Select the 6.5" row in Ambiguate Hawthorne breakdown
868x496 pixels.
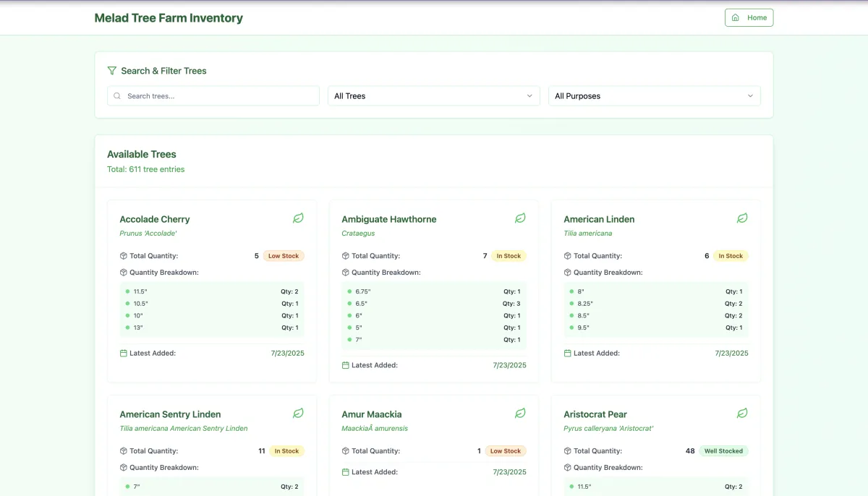pyautogui.click(x=434, y=304)
